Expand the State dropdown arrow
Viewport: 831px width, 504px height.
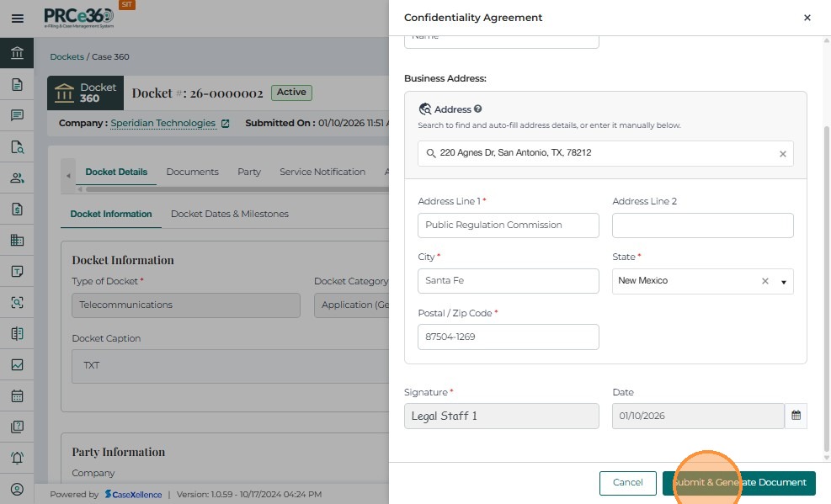coord(783,282)
